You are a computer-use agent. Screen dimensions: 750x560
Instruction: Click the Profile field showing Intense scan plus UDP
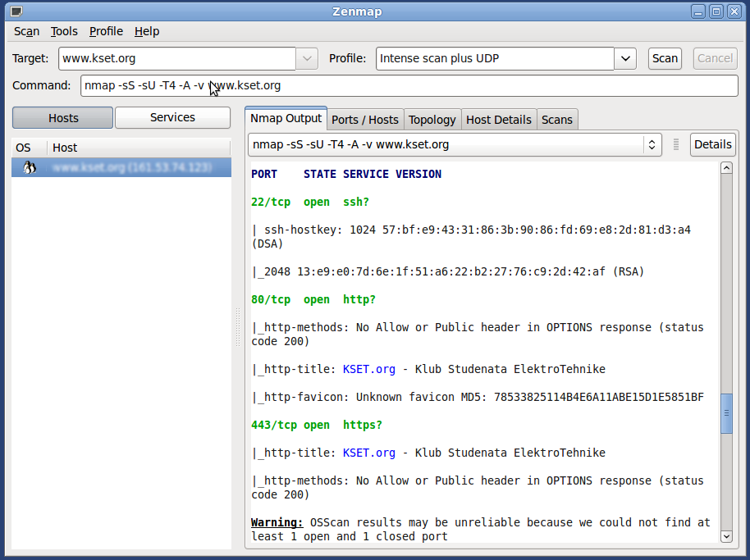pos(495,58)
